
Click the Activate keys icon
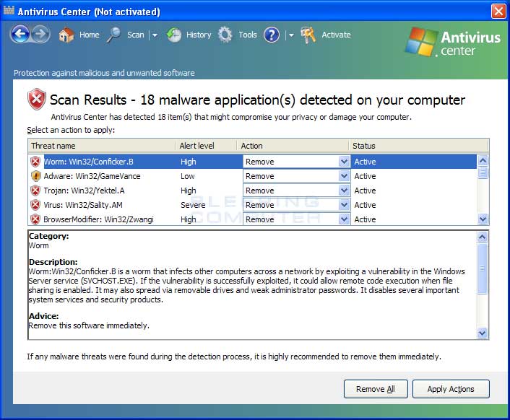pyautogui.click(x=308, y=35)
